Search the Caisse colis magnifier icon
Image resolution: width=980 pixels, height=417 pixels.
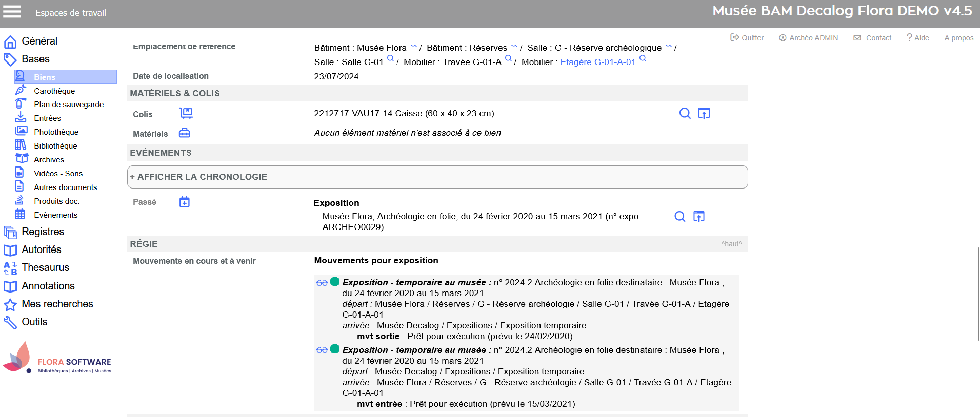[x=685, y=113]
